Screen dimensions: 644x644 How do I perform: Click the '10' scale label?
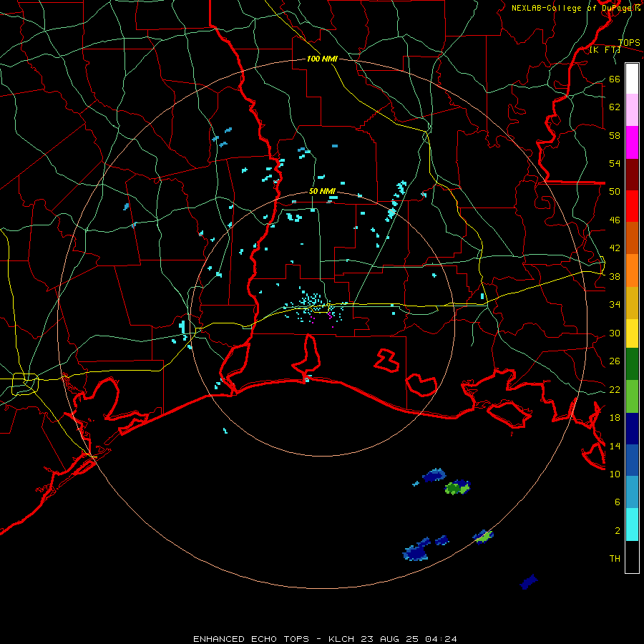(615, 474)
